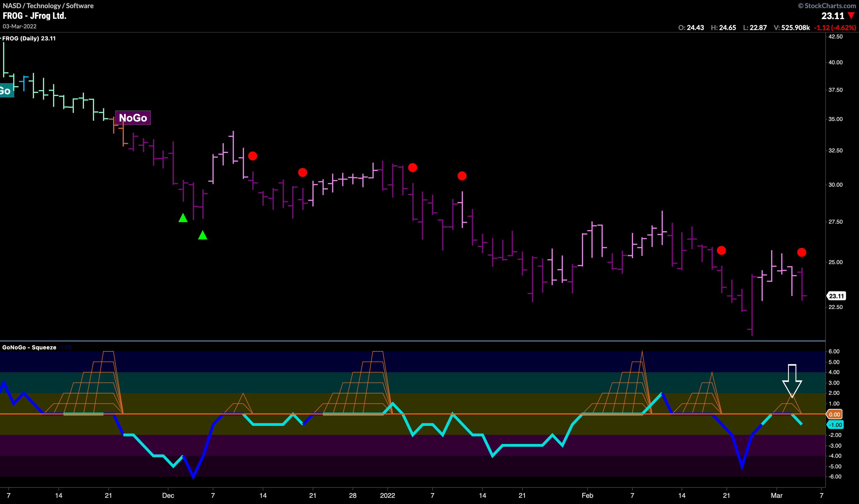This screenshot has height=504, width=859.
Task: Click the FROG - JFrog Ltd. title
Action: point(35,16)
